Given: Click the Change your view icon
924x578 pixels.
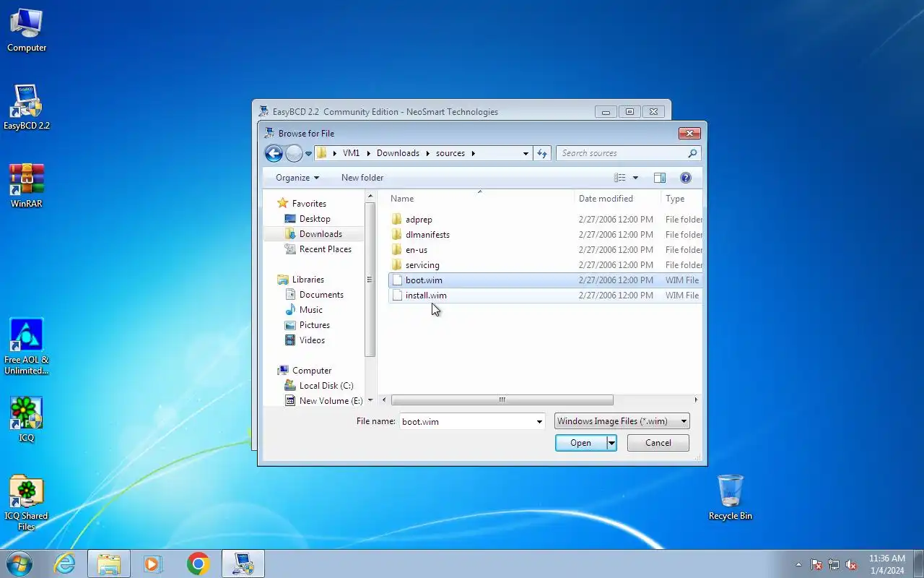Looking at the screenshot, I should pos(619,178).
